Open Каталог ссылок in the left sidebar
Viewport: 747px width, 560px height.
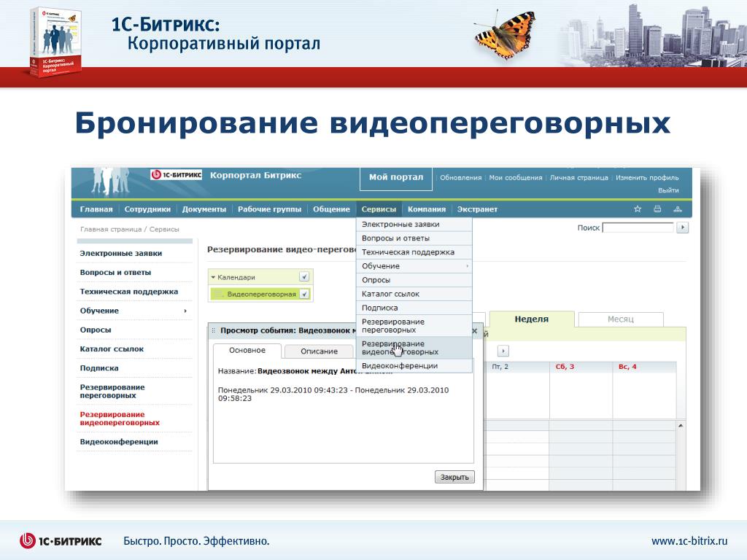point(112,349)
